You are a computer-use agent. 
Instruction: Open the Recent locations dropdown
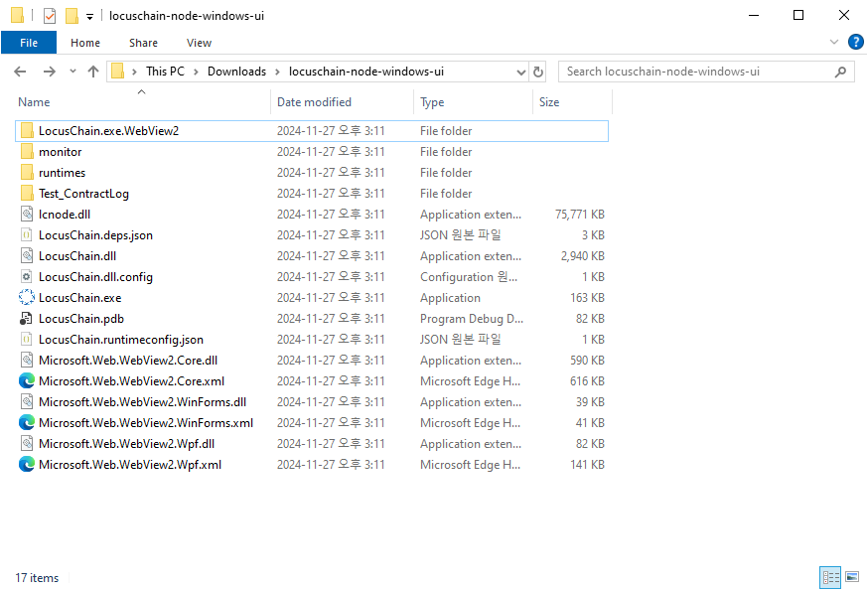point(72,72)
